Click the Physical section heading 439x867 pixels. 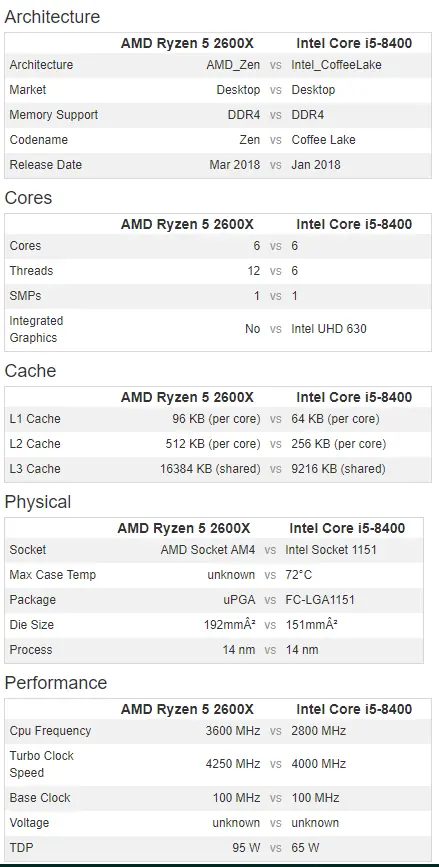tap(38, 502)
